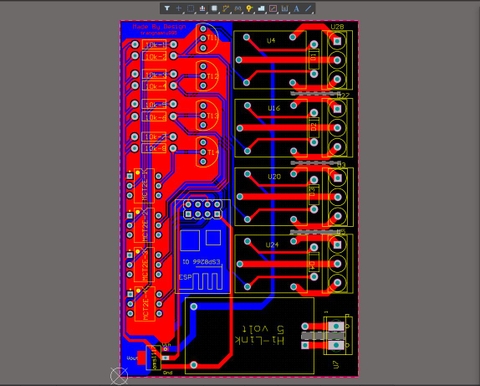Activate the Interactive Routing tool

coord(226,9)
